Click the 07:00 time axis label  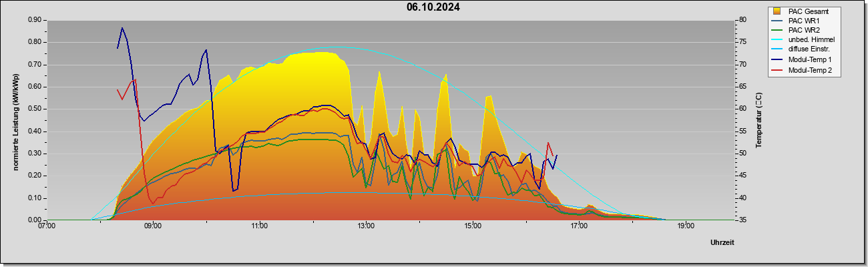point(47,226)
